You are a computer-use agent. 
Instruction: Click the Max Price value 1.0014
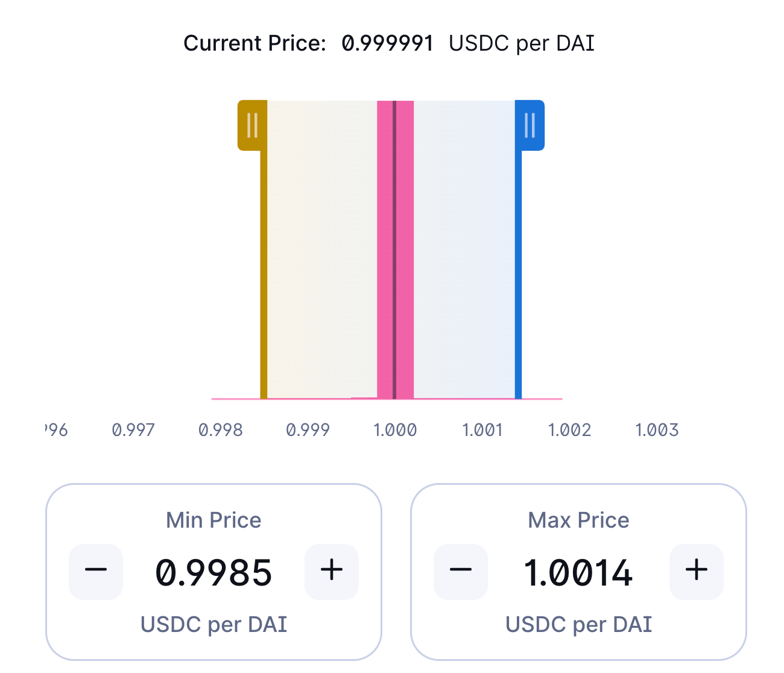(578, 572)
